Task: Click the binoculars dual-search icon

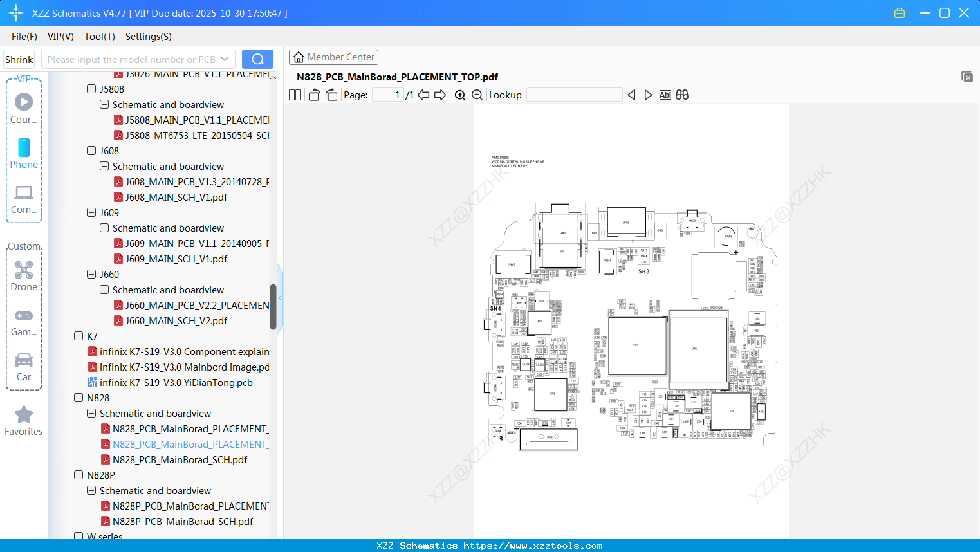Action: pos(681,95)
